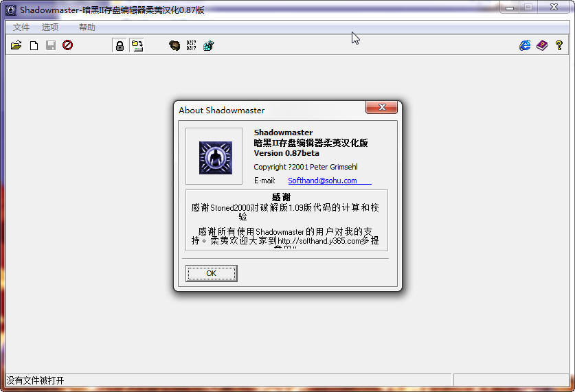Open the Softhand@sohu.com email link
Viewport: 575px width, 392px height.
click(322, 181)
